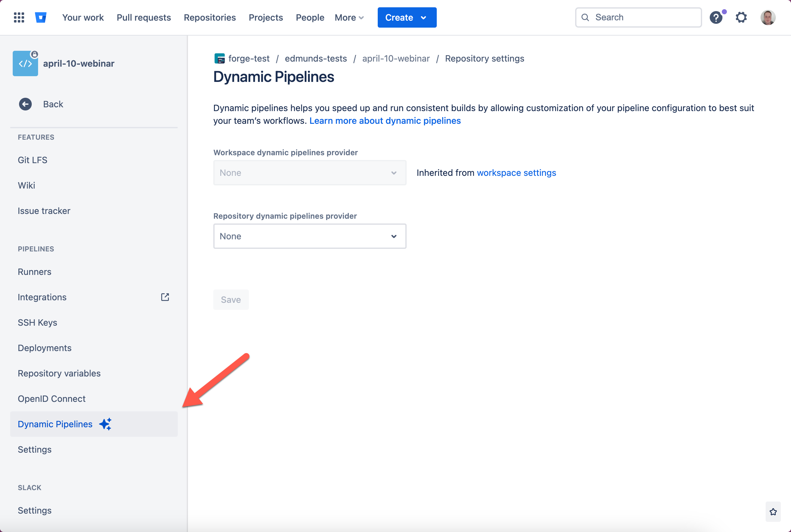Click the april-10-webinar repository avatar
791x532 pixels.
pos(25,63)
